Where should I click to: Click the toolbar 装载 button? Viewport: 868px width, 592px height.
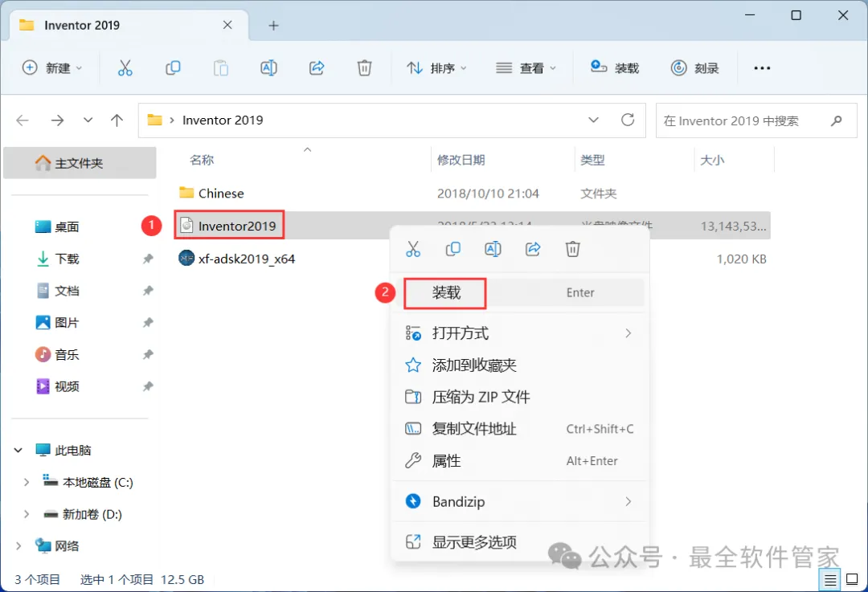[x=615, y=68]
